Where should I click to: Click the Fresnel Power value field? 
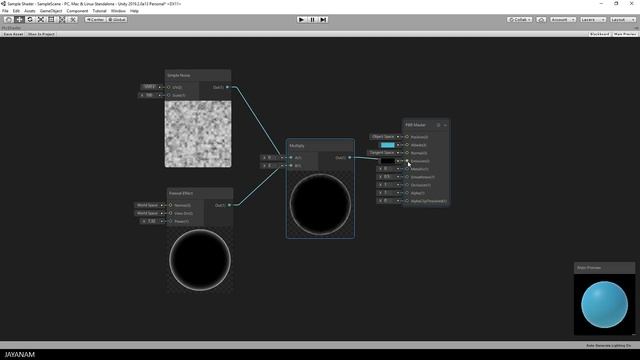tap(152, 221)
